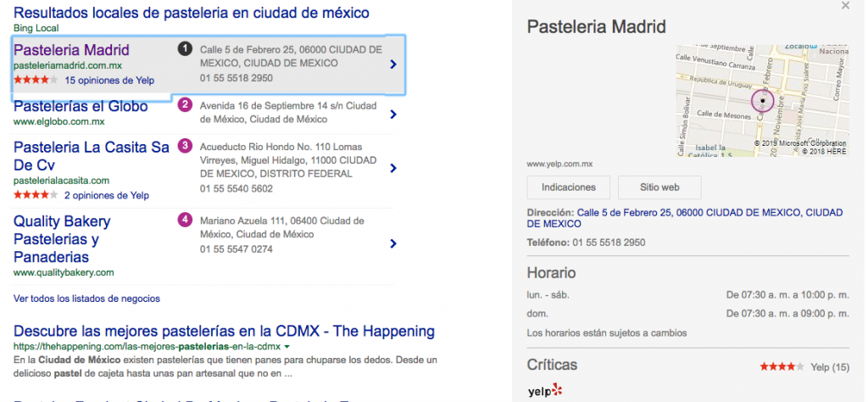868x402 pixels.
Task: Click the number 1 map marker badge
Action: [x=185, y=48]
